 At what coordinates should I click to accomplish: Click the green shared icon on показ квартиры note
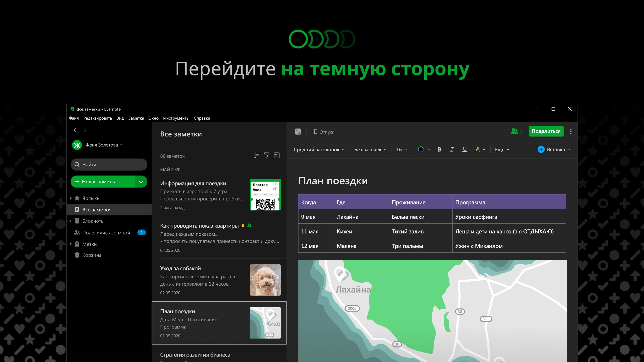(x=249, y=225)
